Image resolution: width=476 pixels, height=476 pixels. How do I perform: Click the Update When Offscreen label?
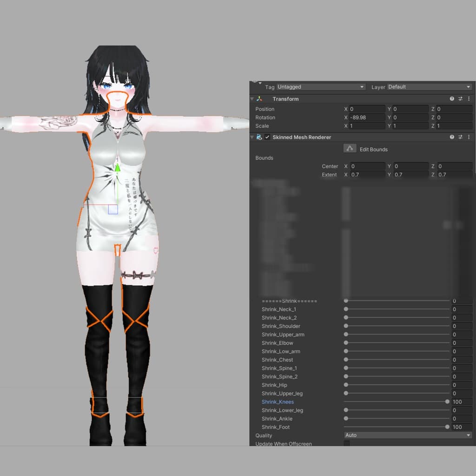tap(283, 443)
